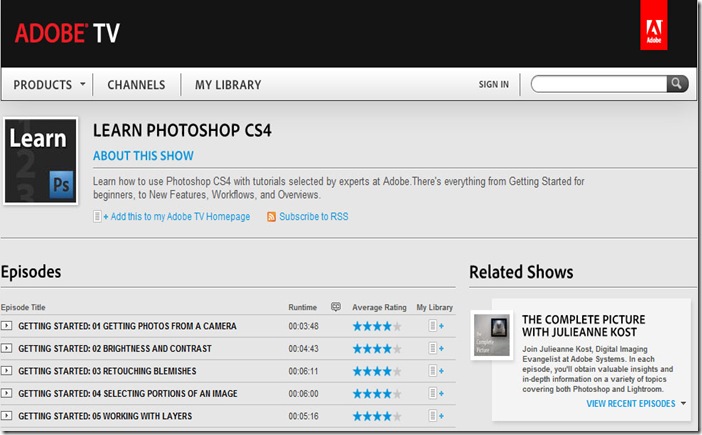Add episode 03 Retouching Blemishes to My Library
This screenshot has width=702, height=435.
[x=436, y=371]
